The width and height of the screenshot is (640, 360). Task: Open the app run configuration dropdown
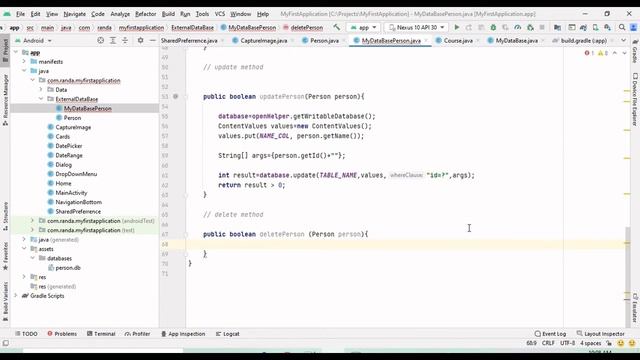(x=363, y=27)
